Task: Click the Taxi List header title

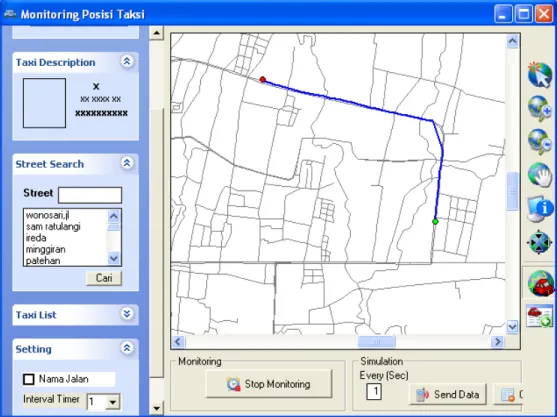Action: pyautogui.click(x=36, y=315)
